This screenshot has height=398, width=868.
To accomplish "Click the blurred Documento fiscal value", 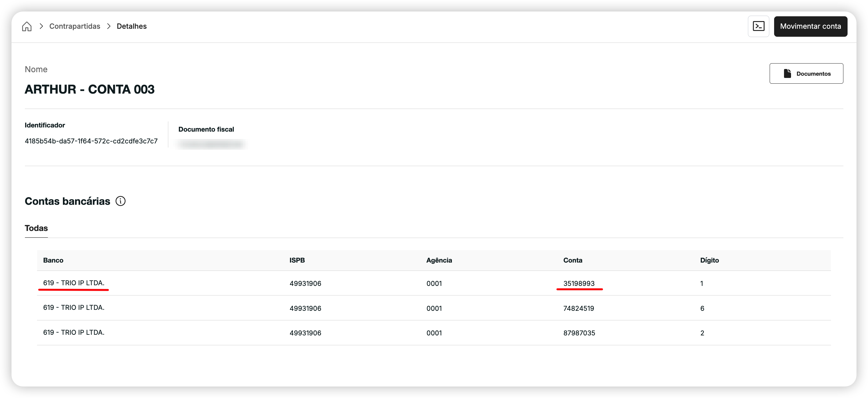I will click(x=211, y=144).
